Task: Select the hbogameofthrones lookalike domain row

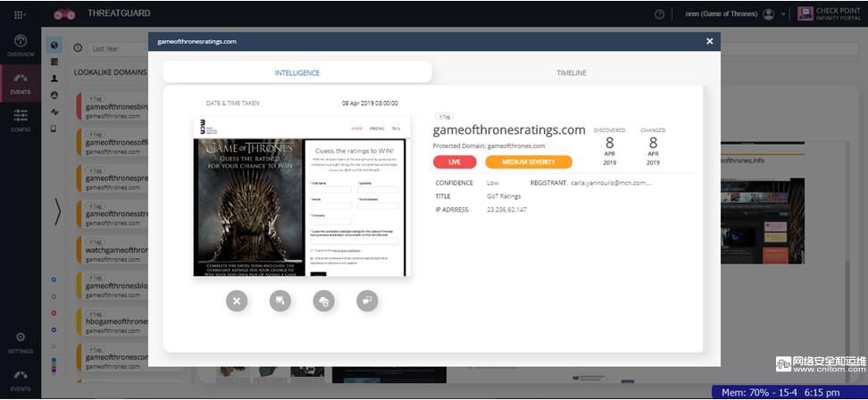Action: pyautogui.click(x=113, y=322)
